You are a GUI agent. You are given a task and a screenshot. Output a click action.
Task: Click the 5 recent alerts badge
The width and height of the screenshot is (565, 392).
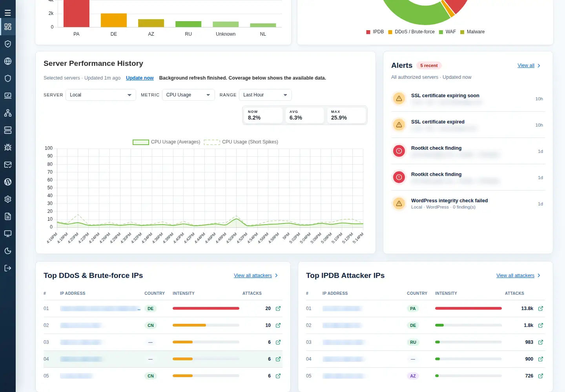pos(429,65)
